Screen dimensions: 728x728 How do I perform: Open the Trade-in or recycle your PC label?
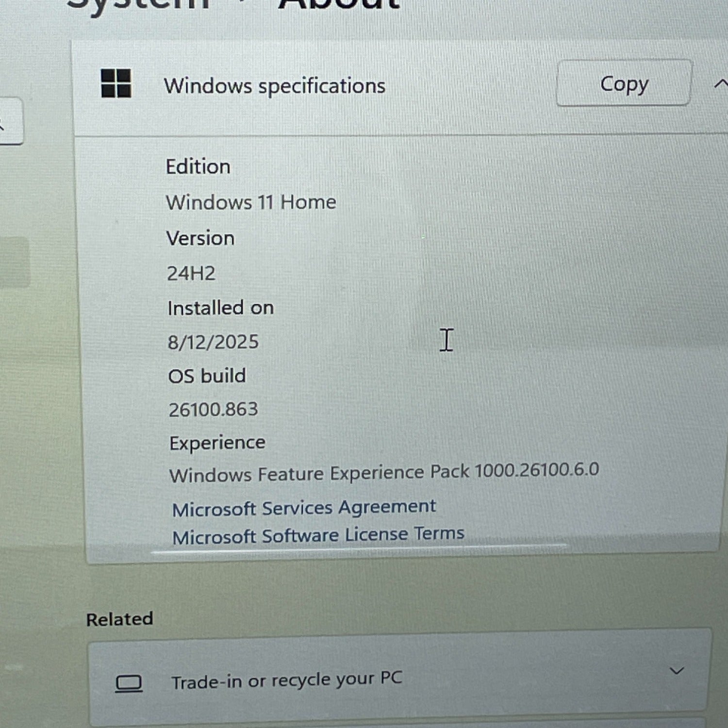coord(286,680)
